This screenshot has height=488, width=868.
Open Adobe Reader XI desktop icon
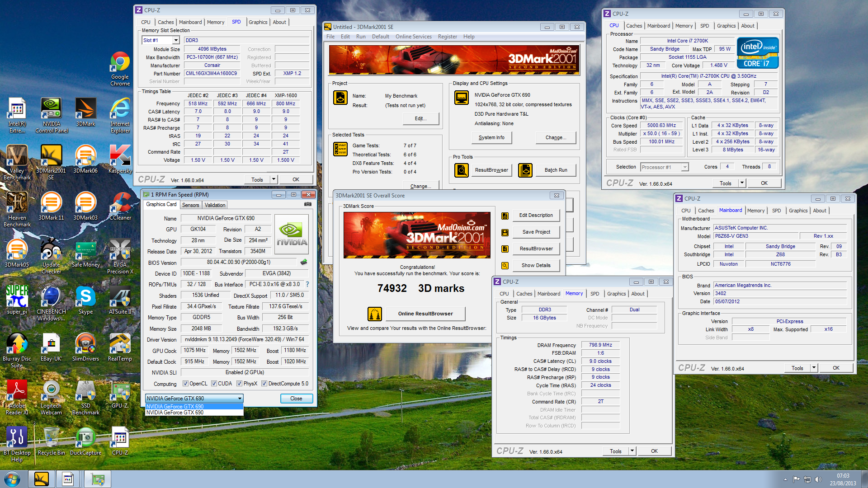click(x=17, y=398)
